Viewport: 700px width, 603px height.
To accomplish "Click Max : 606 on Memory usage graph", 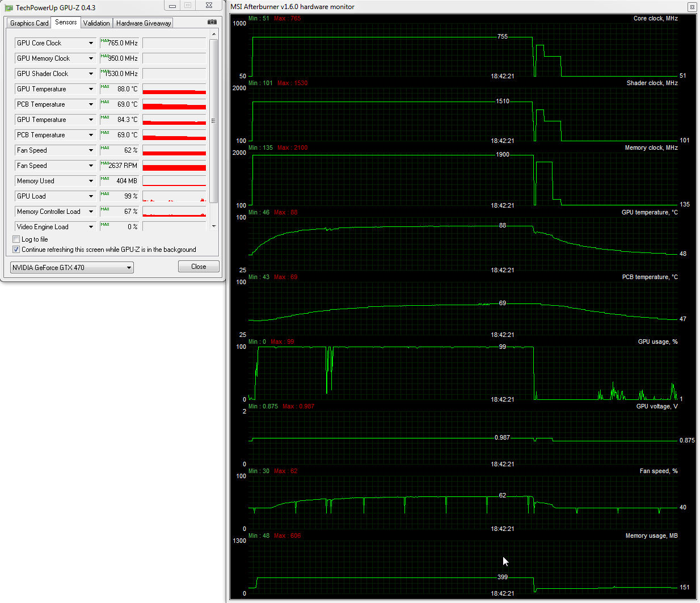I will point(287,535).
